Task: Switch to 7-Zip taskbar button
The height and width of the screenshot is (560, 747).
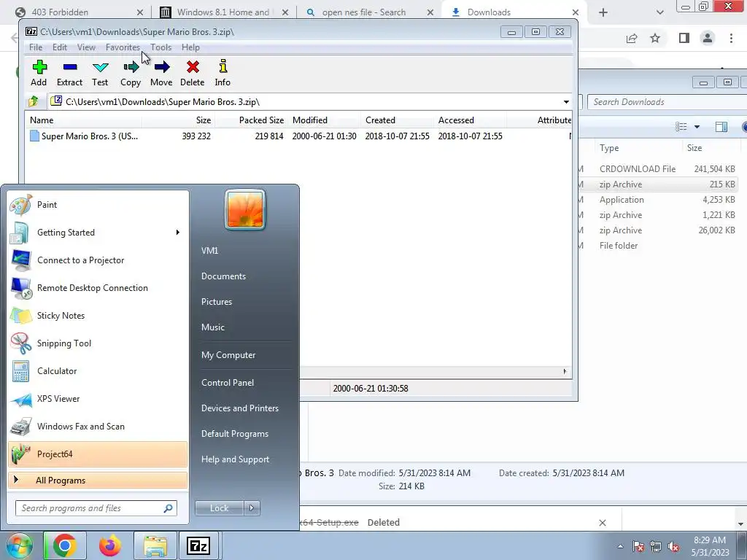Action: pos(198,545)
